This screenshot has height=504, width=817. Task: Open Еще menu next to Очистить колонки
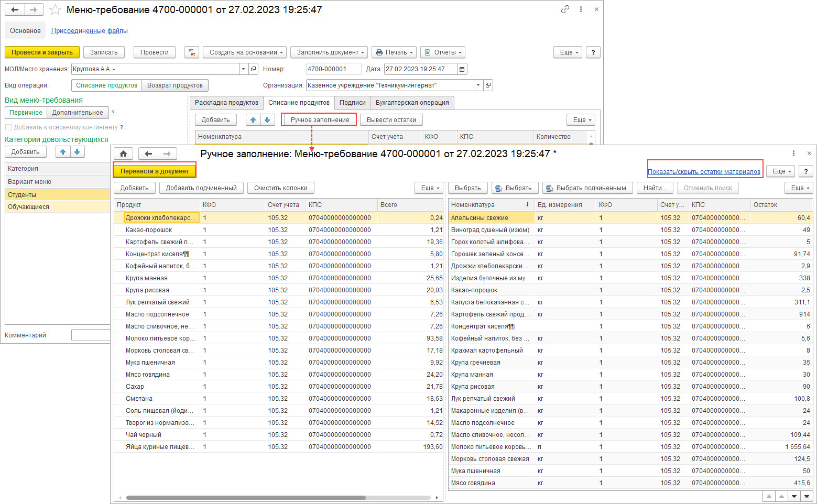pyautogui.click(x=429, y=188)
